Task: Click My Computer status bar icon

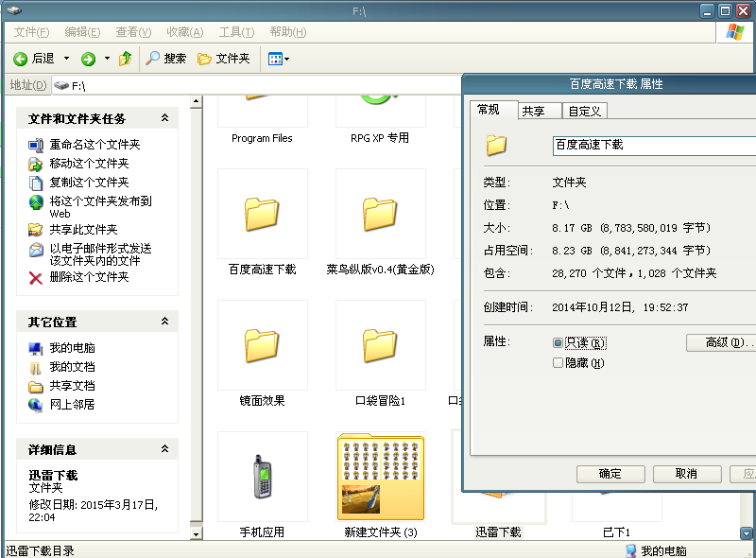Action: point(630,550)
